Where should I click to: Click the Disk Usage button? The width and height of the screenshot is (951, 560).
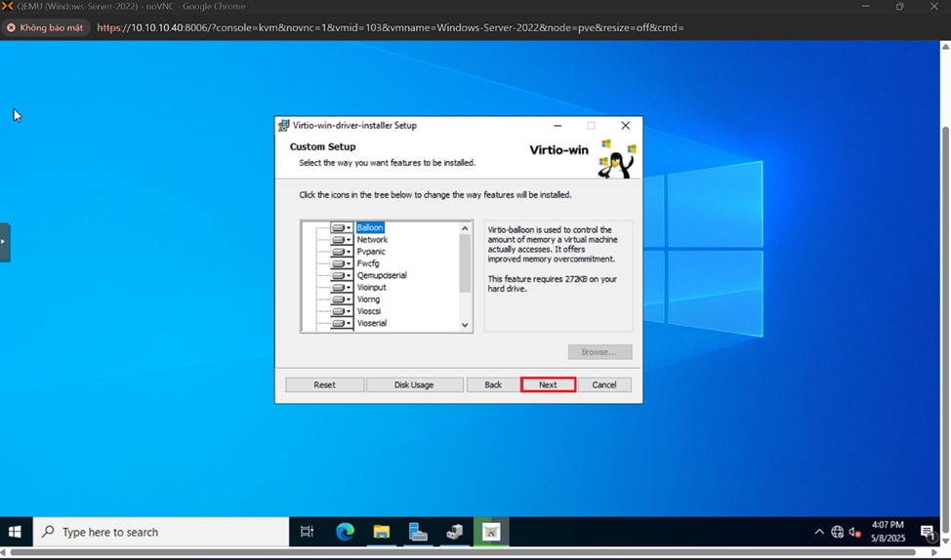(414, 384)
